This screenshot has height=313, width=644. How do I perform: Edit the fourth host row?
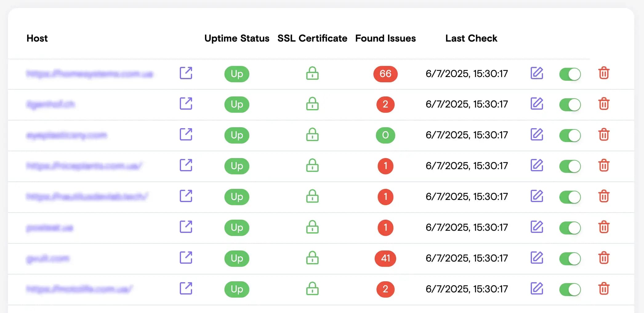(x=537, y=165)
